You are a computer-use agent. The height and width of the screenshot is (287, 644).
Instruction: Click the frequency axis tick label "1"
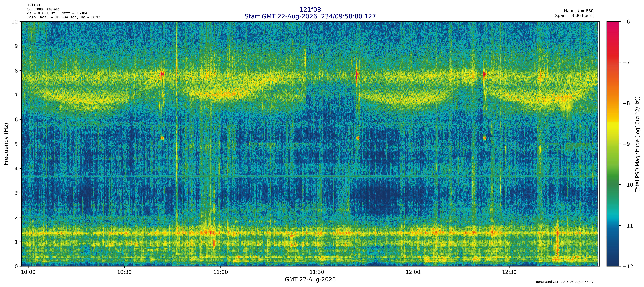[x=16, y=242]
